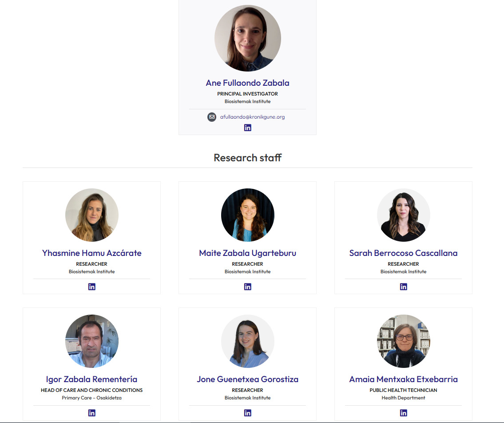Viewport: 504px width, 423px height.
Task: Click the name Amaia Mentxaka Etxebarria
Action: click(403, 379)
